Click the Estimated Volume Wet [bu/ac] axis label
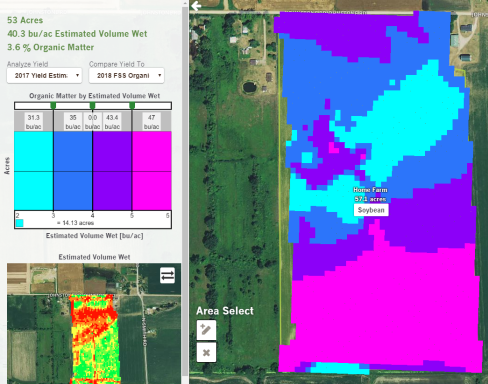The image size is (488, 384). [x=94, y=236]
